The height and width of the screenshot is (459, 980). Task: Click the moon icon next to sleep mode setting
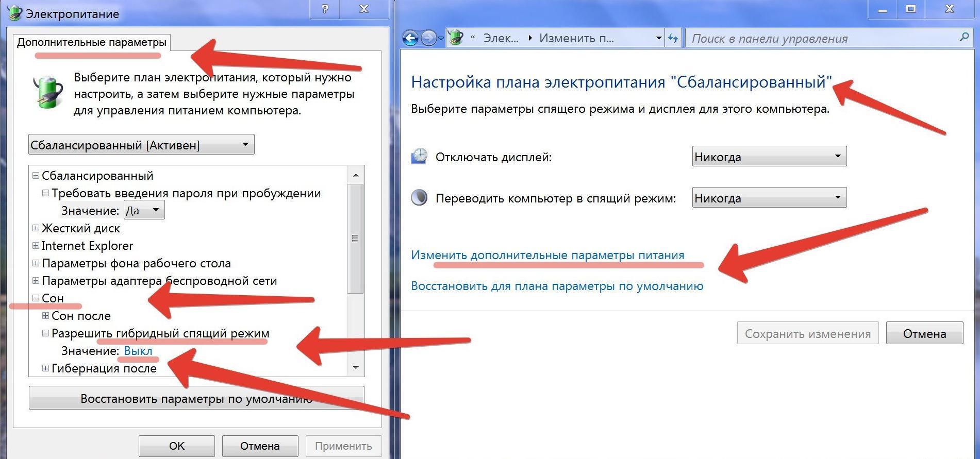tap(419, 198)
